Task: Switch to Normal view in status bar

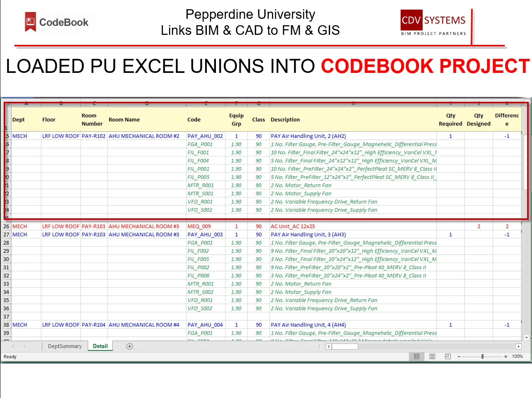Action: [x=417, y=356]
